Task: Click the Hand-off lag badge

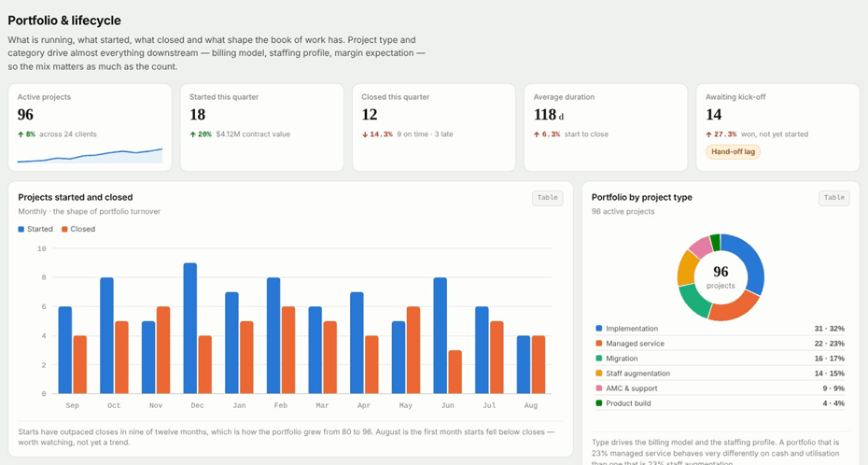Action: 733,151
